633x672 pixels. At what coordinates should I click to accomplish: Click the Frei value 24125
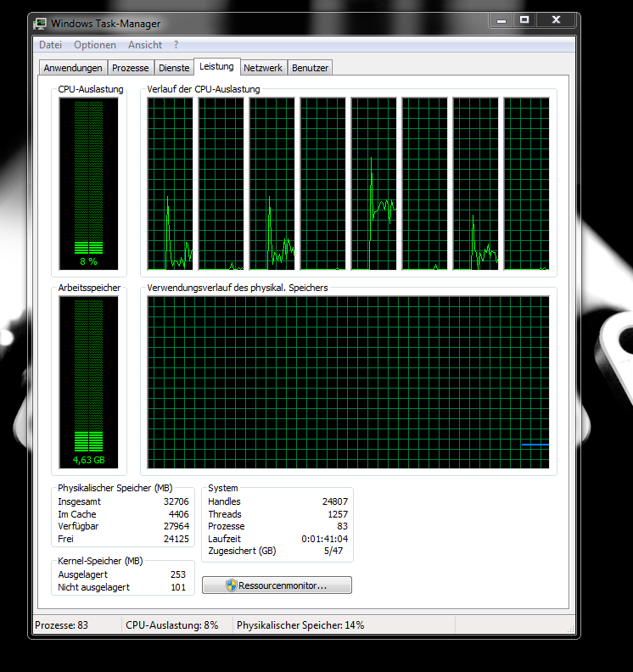point(176,539)
